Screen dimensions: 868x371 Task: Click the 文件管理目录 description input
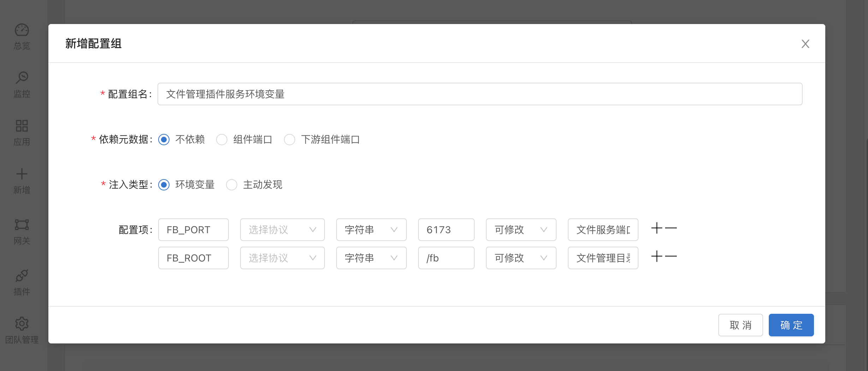point(603,258)
